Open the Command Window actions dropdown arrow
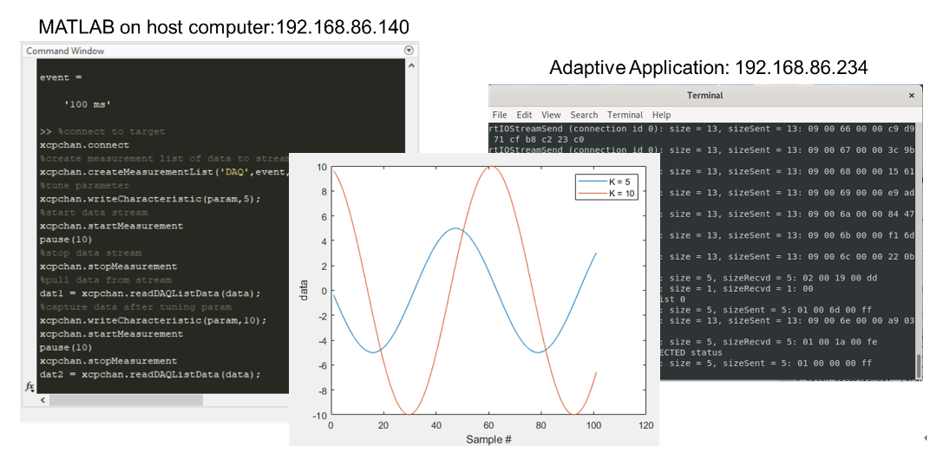This screenshot has height=462, width=927. 408,50
